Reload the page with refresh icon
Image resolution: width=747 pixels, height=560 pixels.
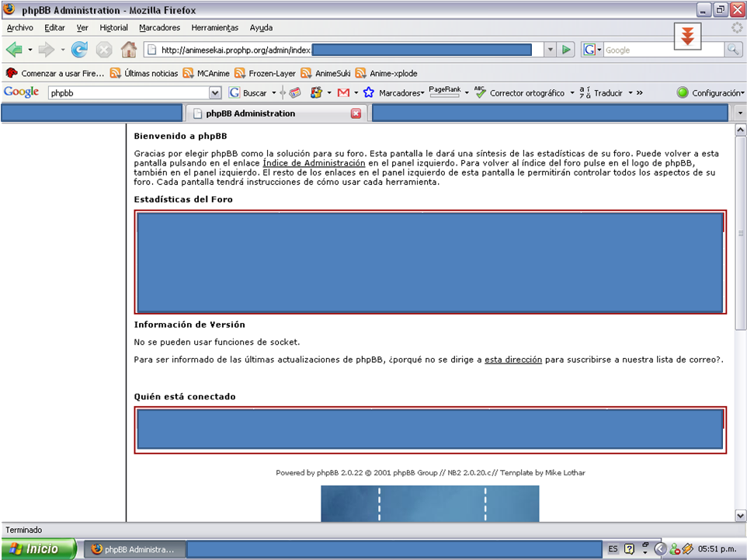tap(79, 49)
